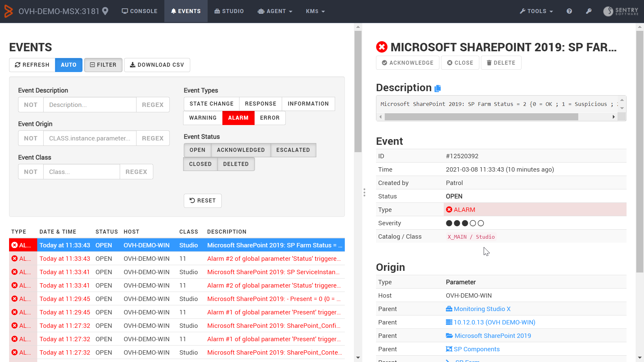Click alarm icon of 'Present = 0' row
Image resolution: width=644 pixels, height=362 pixels.
(14, 299)
